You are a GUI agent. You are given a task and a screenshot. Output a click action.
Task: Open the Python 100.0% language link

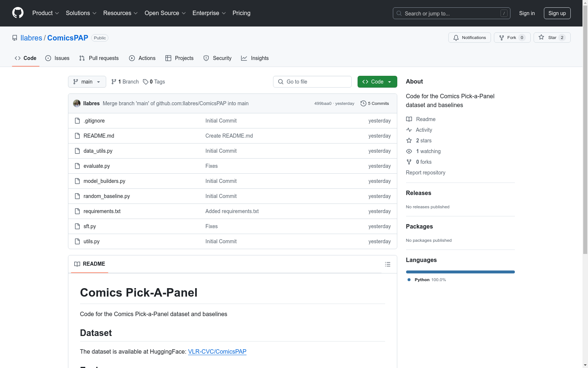tap(427, 280)
